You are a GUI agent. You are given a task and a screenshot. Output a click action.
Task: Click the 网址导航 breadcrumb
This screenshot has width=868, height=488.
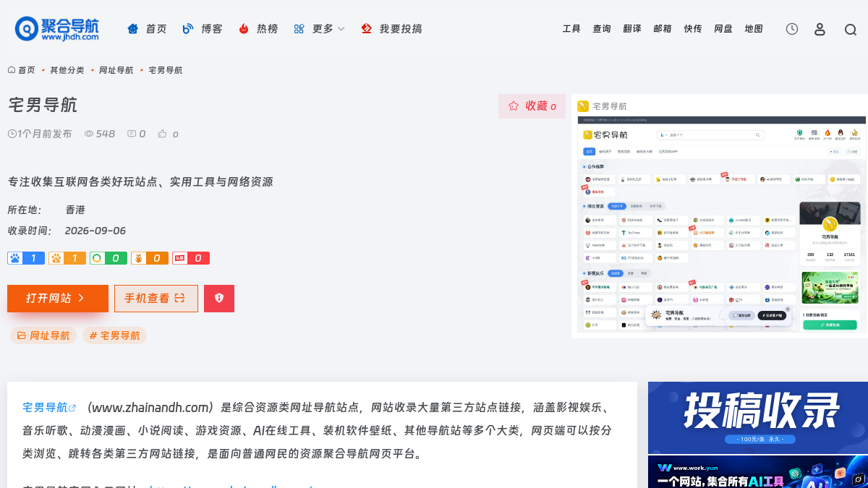click(x=116, y=70)
